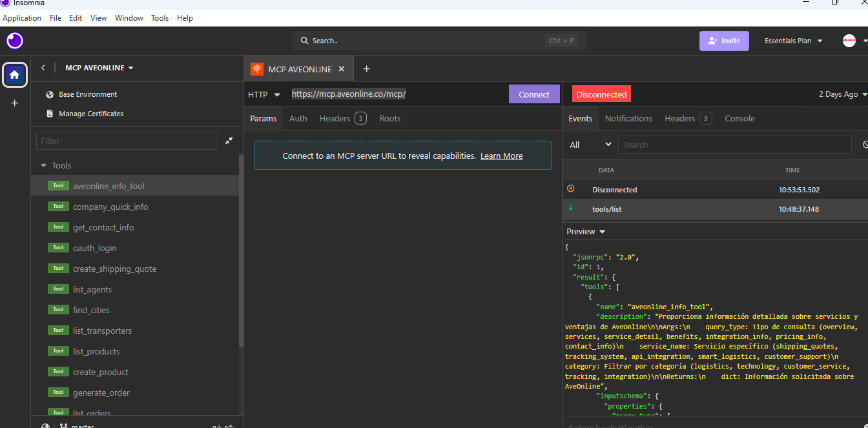Click the Insomnia logo in the header
This screenshot has height=428, width=868.
pos(15,41)
